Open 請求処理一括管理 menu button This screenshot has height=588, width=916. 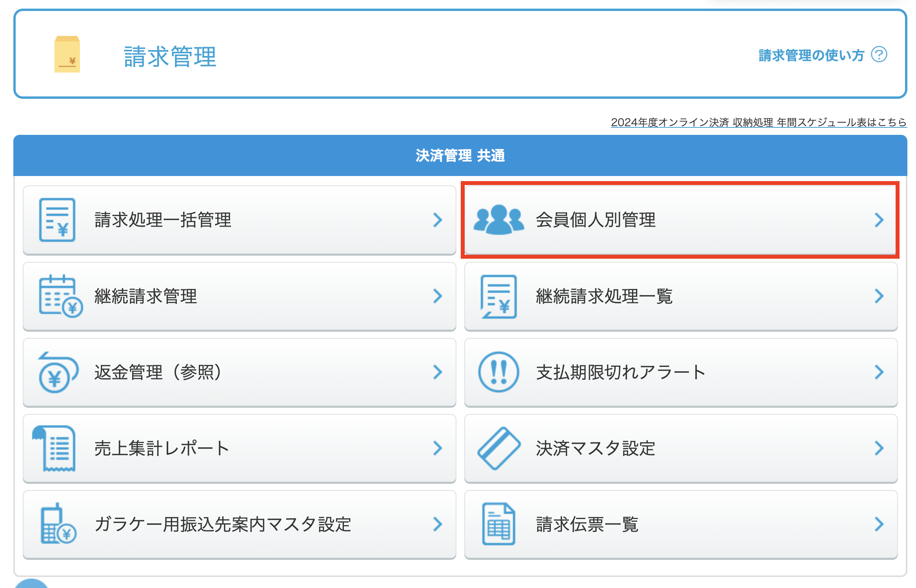[x=240, y=220]
